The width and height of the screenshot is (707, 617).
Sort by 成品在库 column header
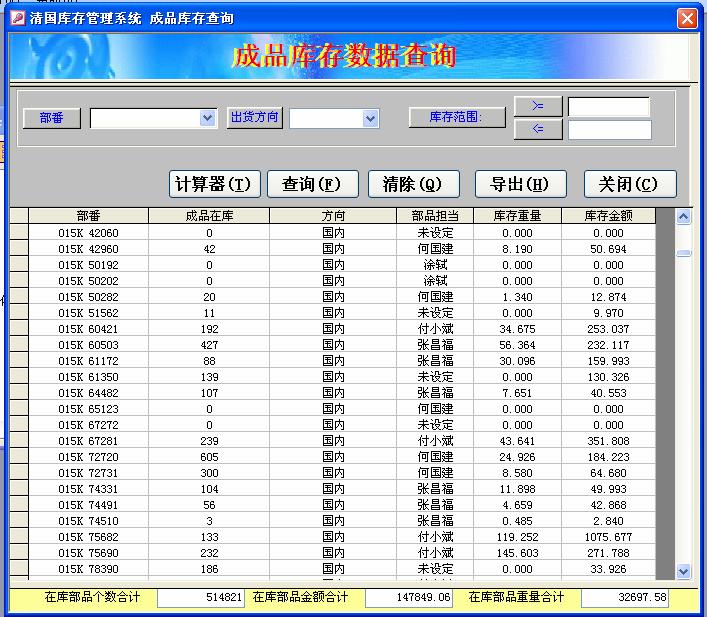click(208, 215)
